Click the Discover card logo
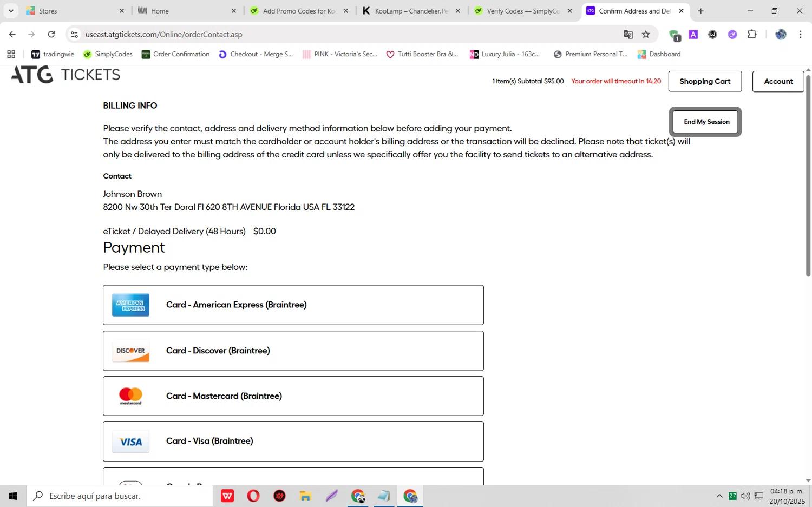812x507 pixels. pos(130,351)
